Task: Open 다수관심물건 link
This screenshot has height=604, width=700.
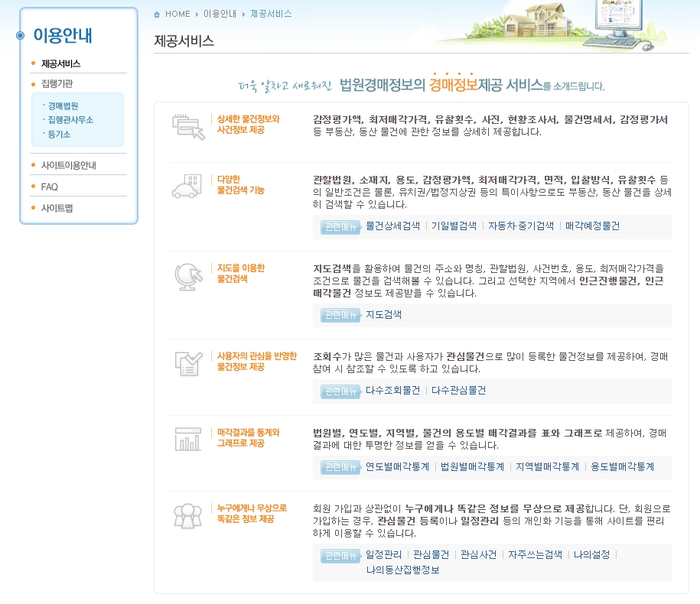Action: click(458, 391)
